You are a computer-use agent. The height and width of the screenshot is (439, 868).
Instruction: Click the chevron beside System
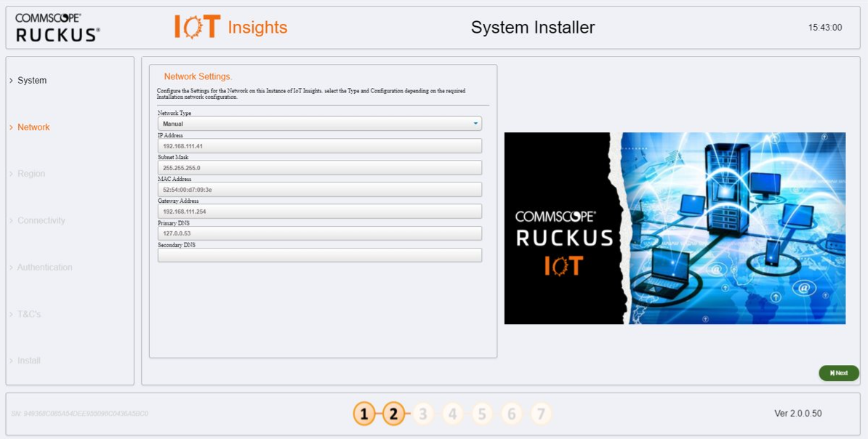tap(11, 81)
